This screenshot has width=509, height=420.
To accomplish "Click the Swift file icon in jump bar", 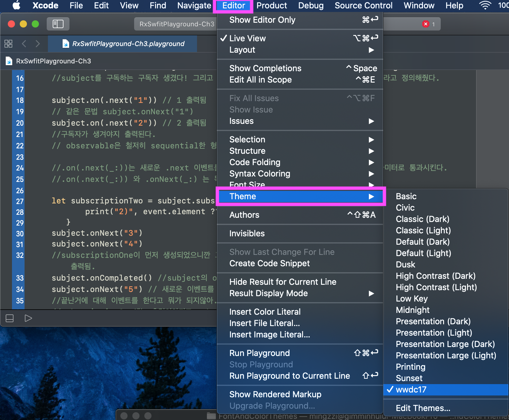I will (9, 61).
